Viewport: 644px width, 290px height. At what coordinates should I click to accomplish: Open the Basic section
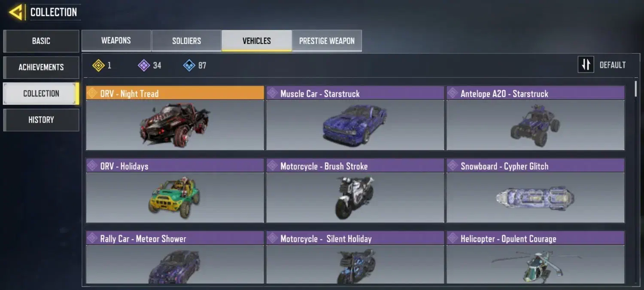click(x=41, y=41)
